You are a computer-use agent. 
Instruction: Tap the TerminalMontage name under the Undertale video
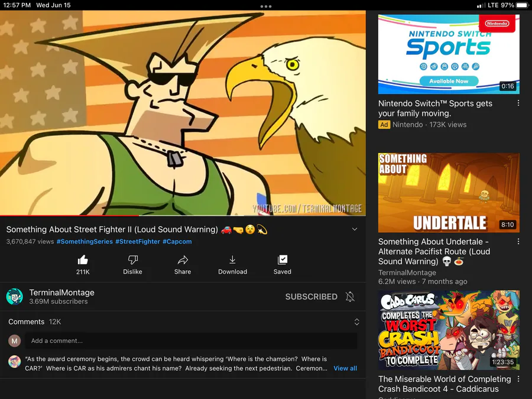coord(407,273)
